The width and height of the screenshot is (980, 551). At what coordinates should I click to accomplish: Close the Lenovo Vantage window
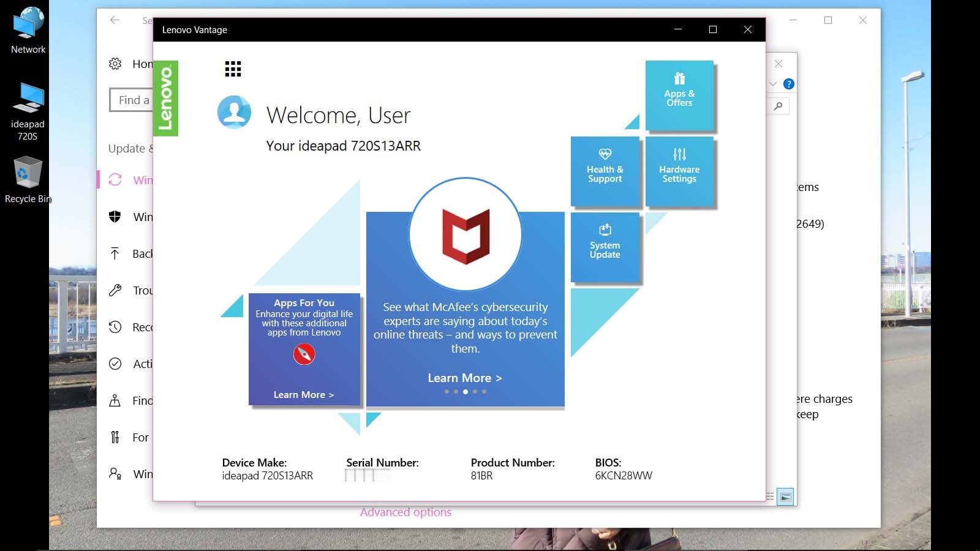(748, 29)
